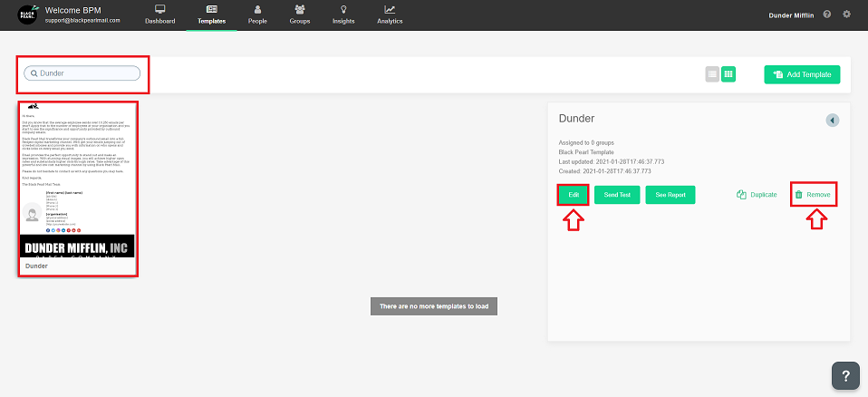Viewport: 868px width, 397px height.
Task: Open the Insights tab
Action: [x=343, y=15]
